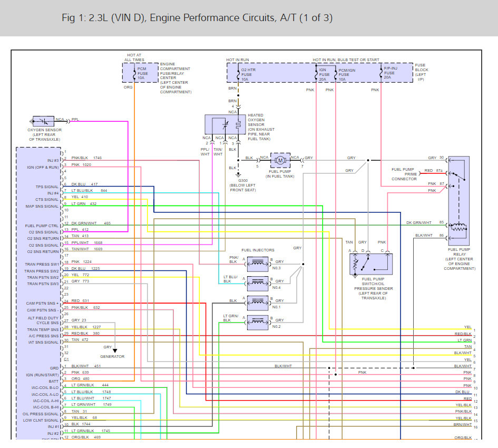Click the 'DK GRN/WHT 465' wire label
498x448 pixels.
pyautogui.click(x=91, y=223)
